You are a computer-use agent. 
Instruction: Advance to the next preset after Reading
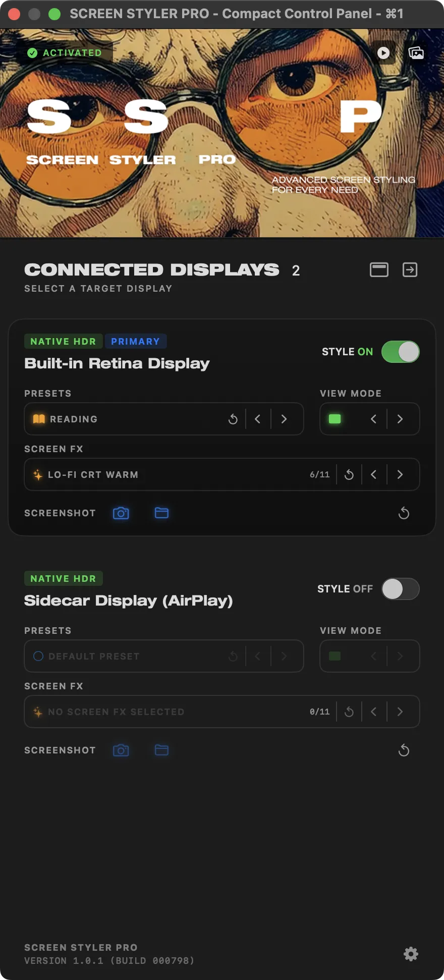click(284, 419)
